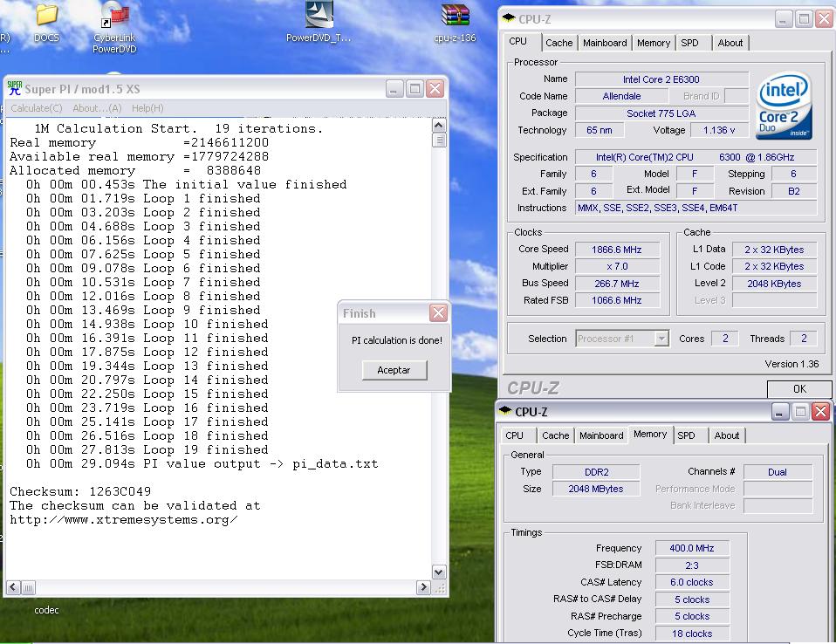Click the top CPU-Z window title icon
This screenshot has width=836, height=644.
[x=509, y=18]
